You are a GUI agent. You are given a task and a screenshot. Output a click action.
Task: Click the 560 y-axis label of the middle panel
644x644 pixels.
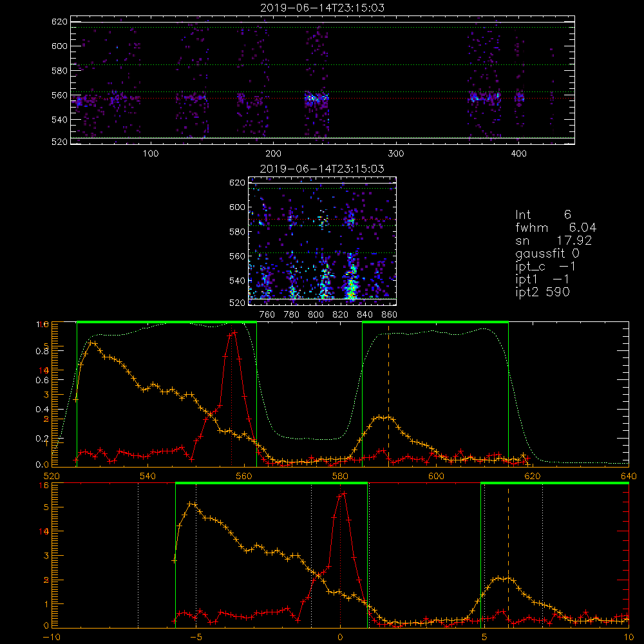pos(237,256)
